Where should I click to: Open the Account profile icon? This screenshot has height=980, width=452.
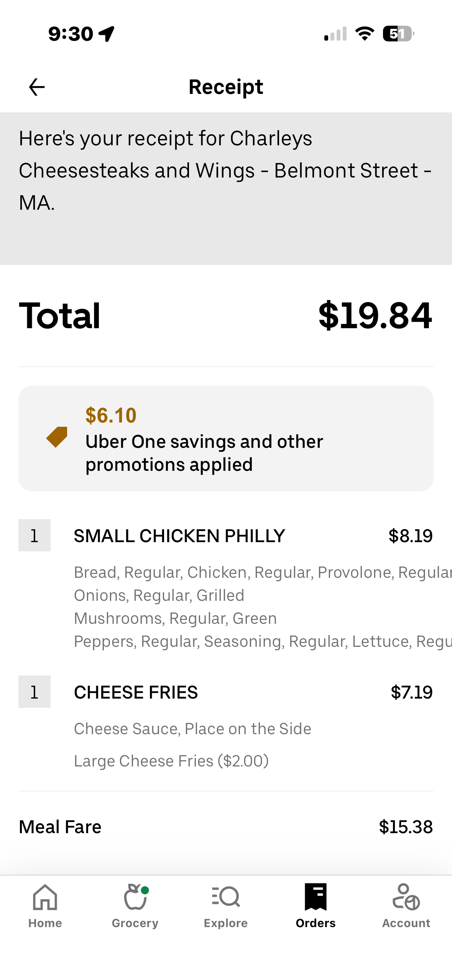(x=406, y=897)
